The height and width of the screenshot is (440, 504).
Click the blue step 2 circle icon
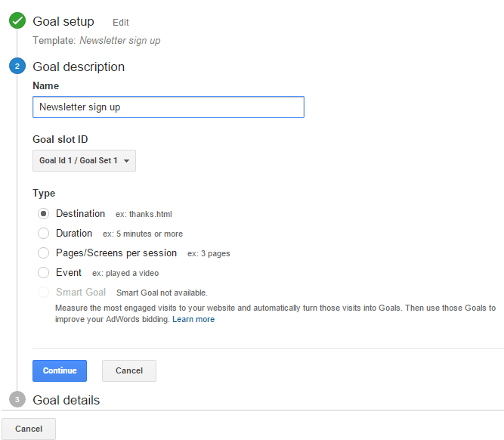point(17,66)
